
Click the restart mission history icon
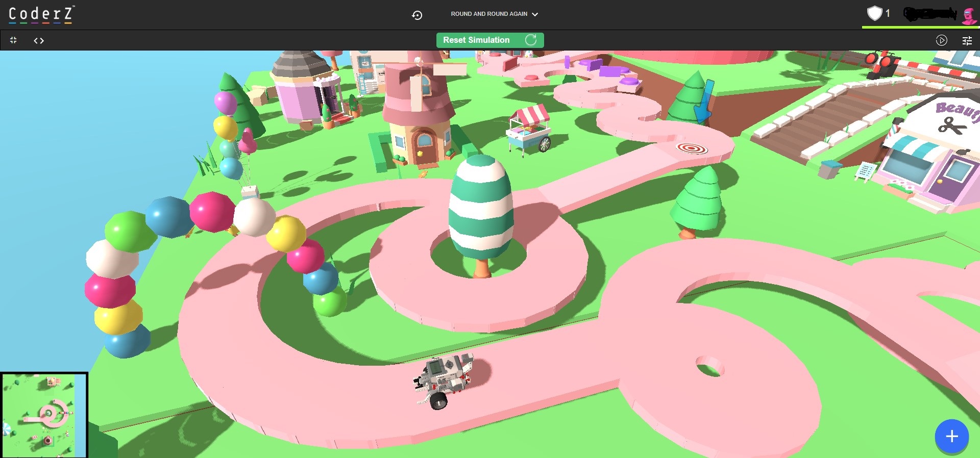417,15
